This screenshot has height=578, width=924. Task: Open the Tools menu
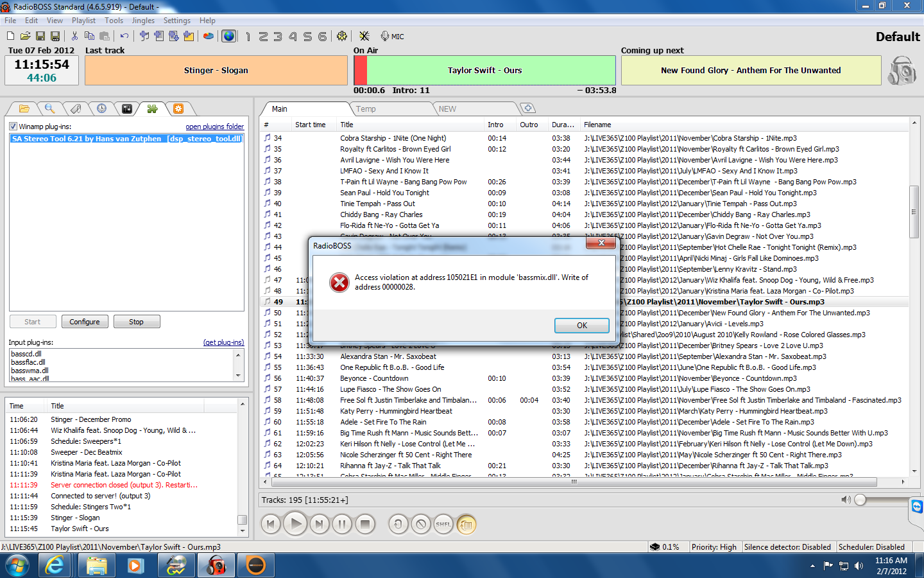click(x=114, y=21)
